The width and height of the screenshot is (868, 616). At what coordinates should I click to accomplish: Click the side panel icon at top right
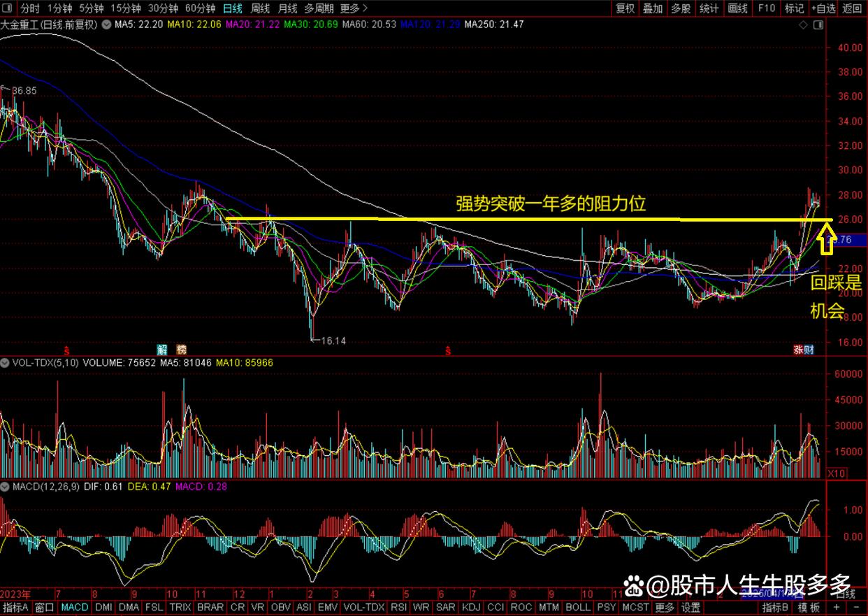(820, 24)
